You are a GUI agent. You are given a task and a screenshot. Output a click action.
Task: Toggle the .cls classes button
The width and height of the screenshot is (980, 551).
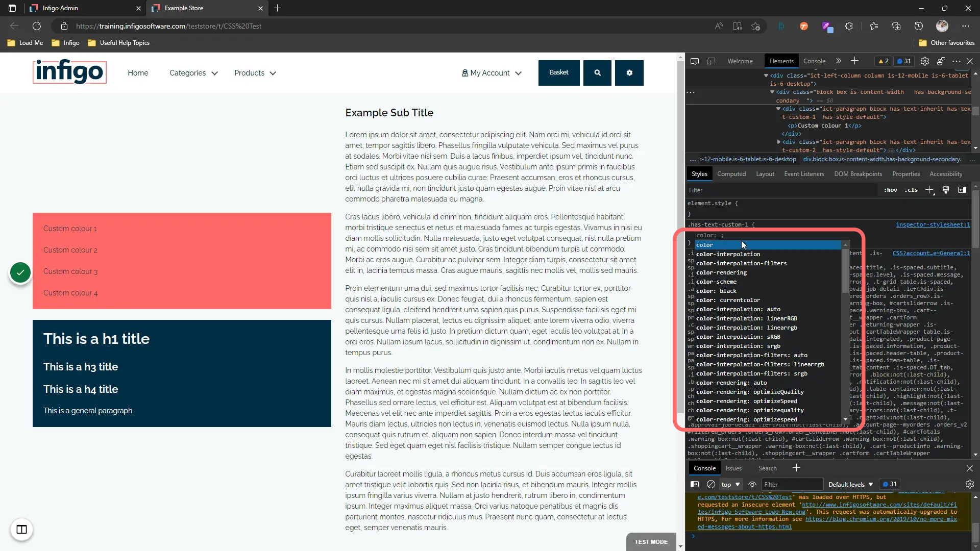coord(912,190)
